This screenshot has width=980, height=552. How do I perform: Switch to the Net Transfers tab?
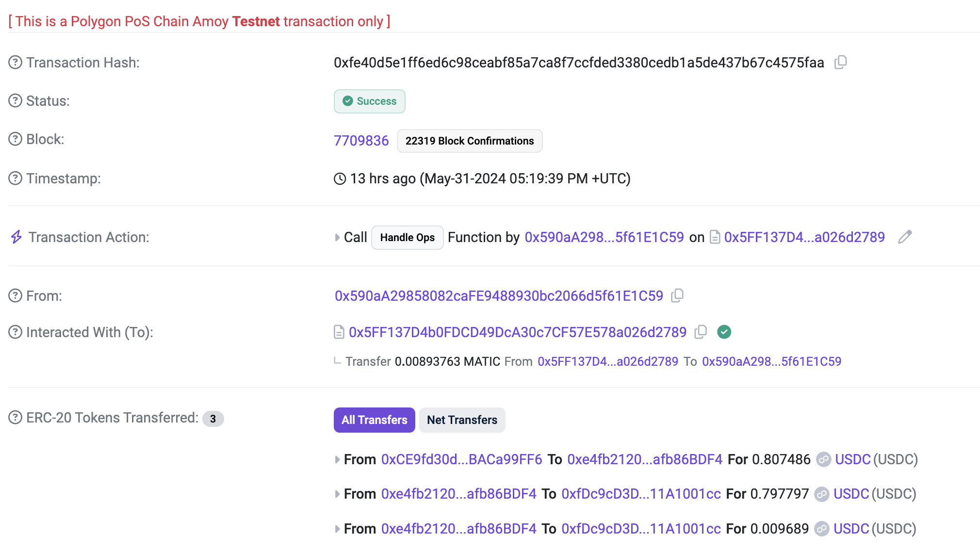pos(462,420)
